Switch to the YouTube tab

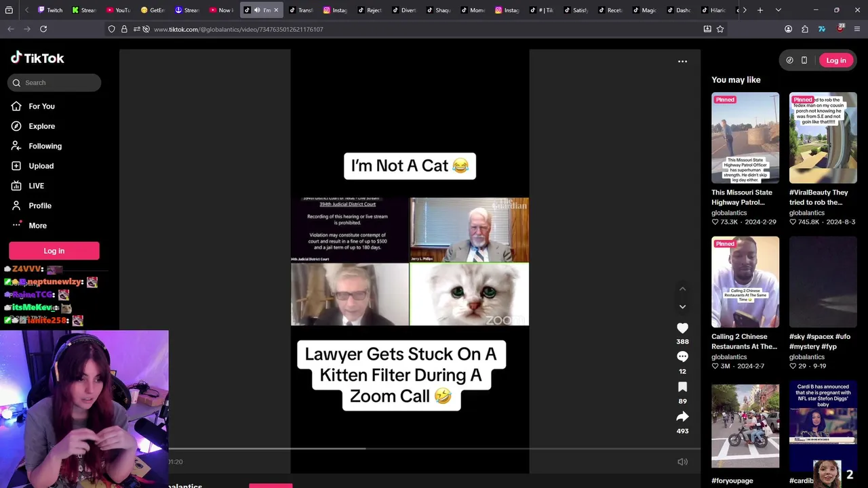point(119,10)
